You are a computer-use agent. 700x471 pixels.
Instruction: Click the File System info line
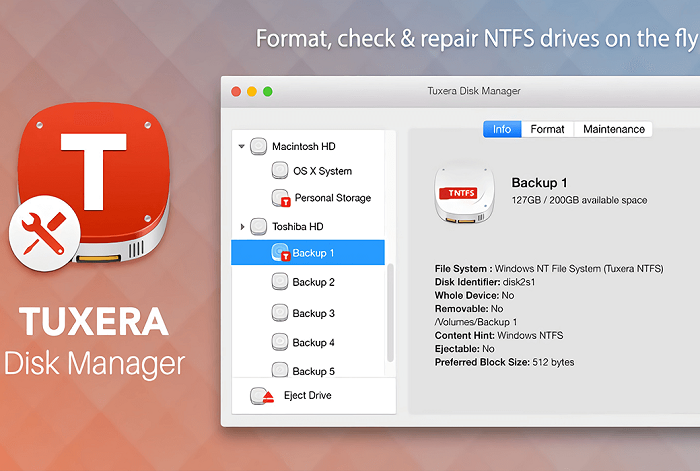549,269
